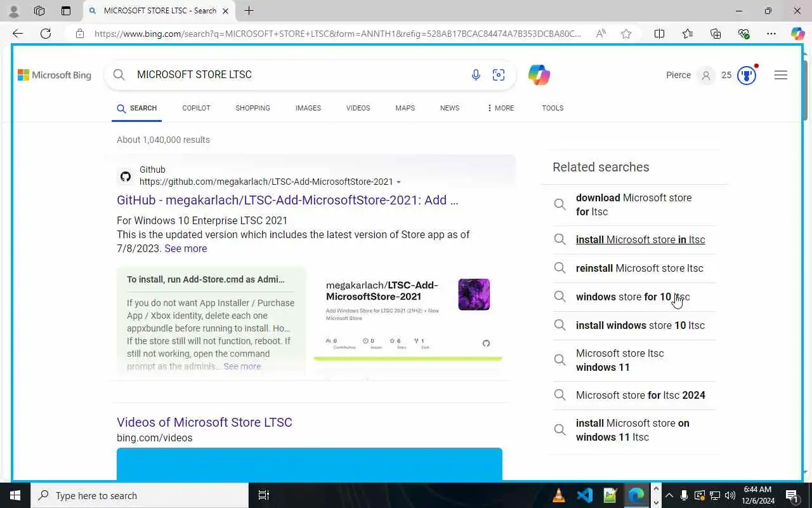Open the browser profile icon
Image resolution: width=812 pixels, height=508 pixels.
click(x=13, y=11)
